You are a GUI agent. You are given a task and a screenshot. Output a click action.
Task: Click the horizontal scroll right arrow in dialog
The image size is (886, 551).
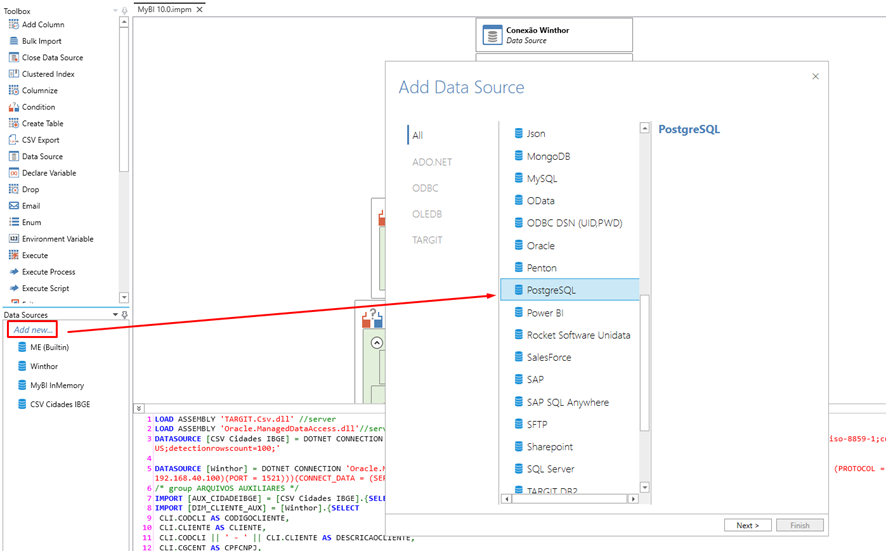[633, 498]
